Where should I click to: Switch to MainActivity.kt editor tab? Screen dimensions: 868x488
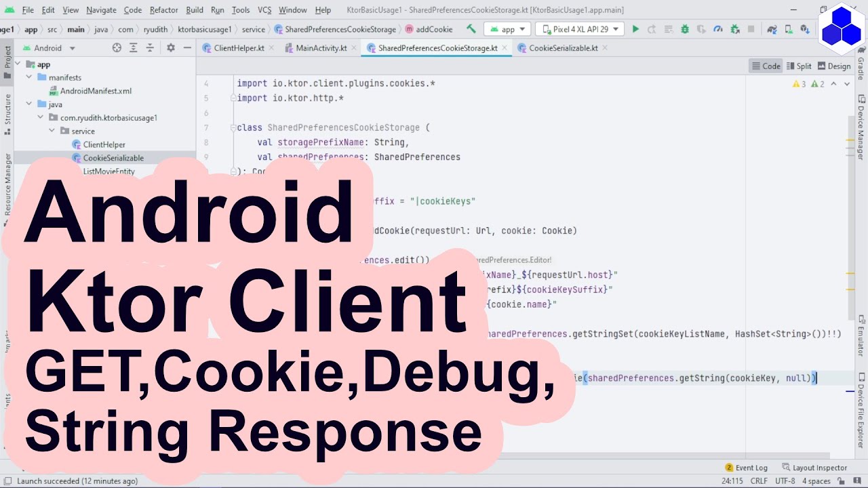click(x=321, y=48)
